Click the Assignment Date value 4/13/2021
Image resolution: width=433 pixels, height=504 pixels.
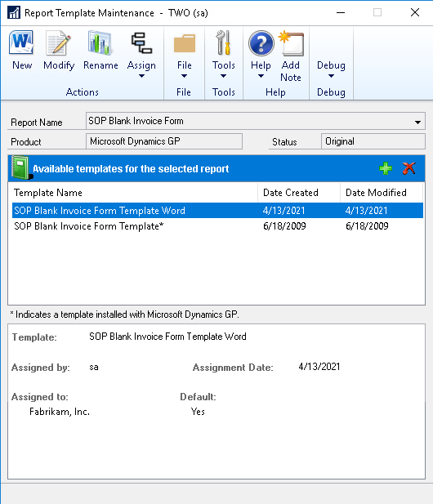319,367
